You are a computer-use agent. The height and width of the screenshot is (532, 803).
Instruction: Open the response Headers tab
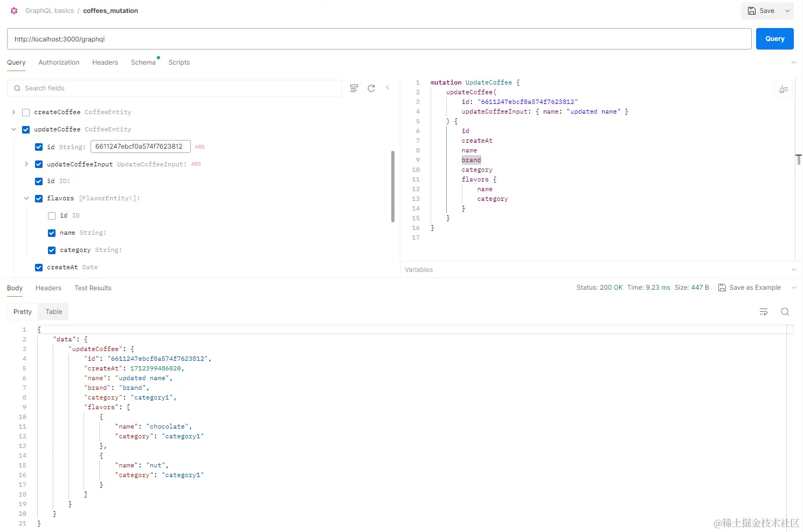pos(49,288)
